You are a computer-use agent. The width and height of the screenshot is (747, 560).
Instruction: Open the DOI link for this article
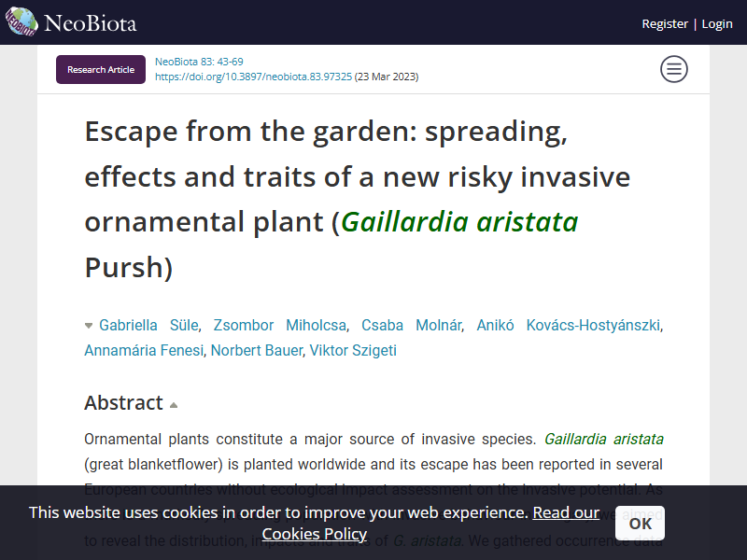tap(253, 77)
